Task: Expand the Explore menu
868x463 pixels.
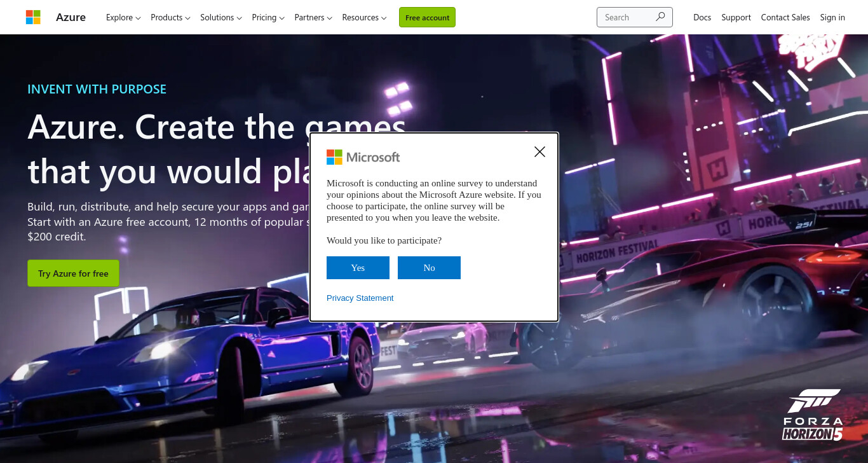Action: [123, 17]
